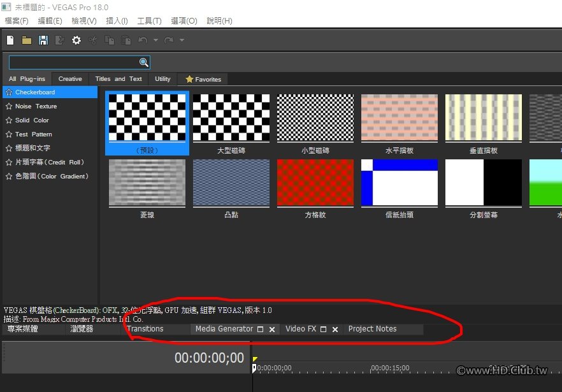Image resolution: width=562 pixels, height=392 pixels.
Task: Open the 插入(I) menu
Action: [117, 21]
